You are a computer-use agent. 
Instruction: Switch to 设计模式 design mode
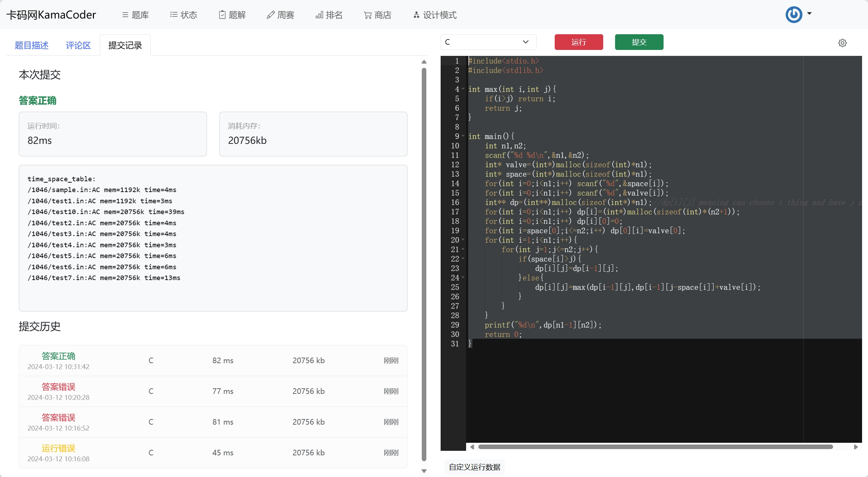coord(435,15)
